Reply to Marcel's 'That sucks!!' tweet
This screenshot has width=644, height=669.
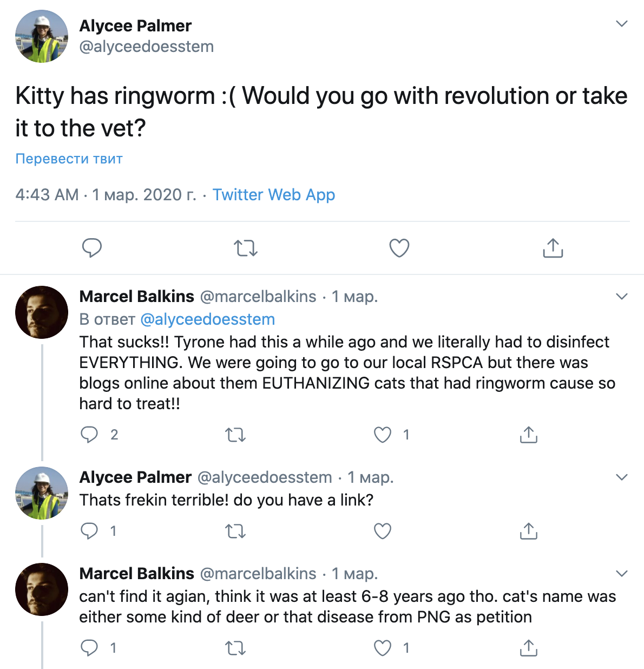(x=89, y=435)
